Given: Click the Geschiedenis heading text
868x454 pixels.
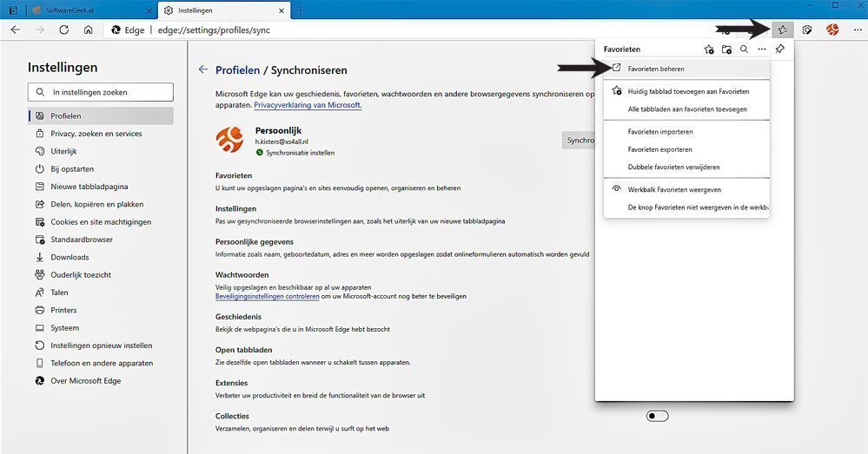Looking at the screenshot, I should point(238,317).
